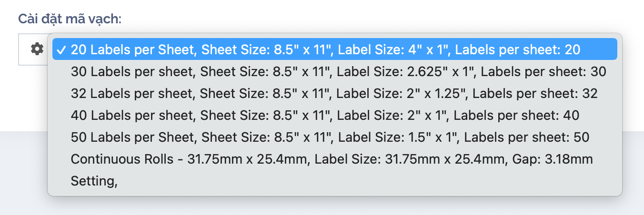Choose the roll-type label setting
The width and height of the screenshot is (644, 215).
click(x=332, y=159)
